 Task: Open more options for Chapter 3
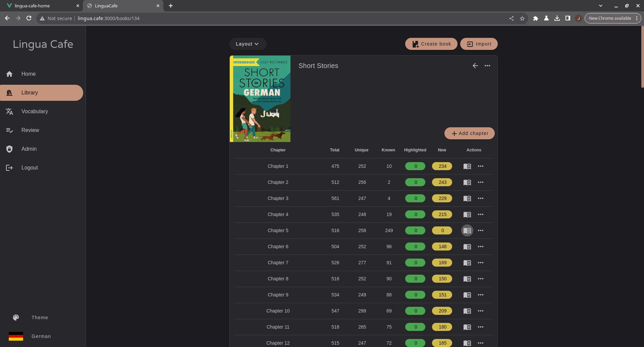480,198
